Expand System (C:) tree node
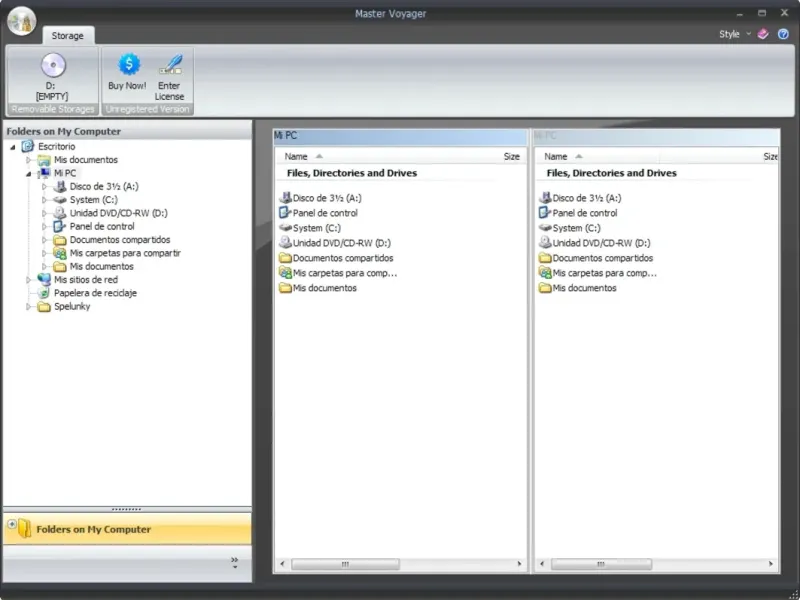Image resolution: width=800 pixels, height=600 pixels. coord(44,200)
